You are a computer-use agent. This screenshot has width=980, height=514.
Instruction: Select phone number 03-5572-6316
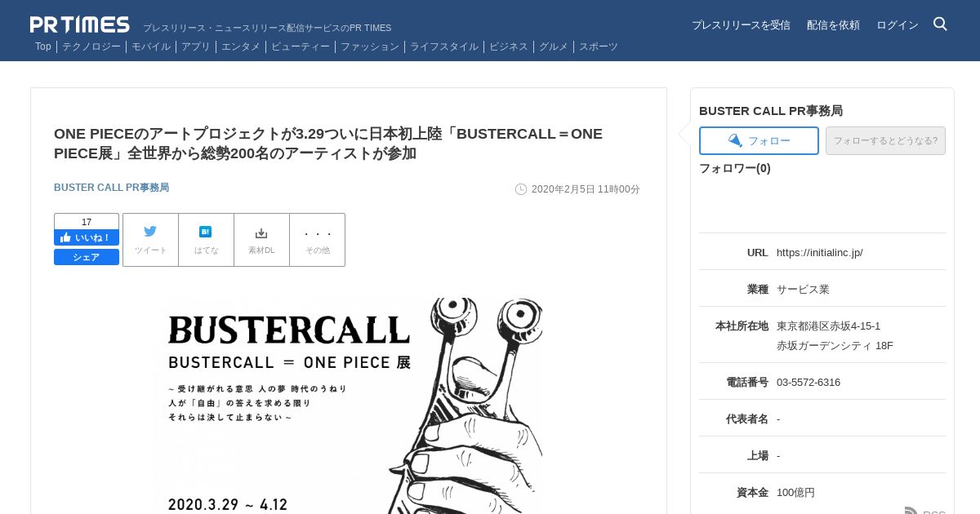(x=808, y=382)
